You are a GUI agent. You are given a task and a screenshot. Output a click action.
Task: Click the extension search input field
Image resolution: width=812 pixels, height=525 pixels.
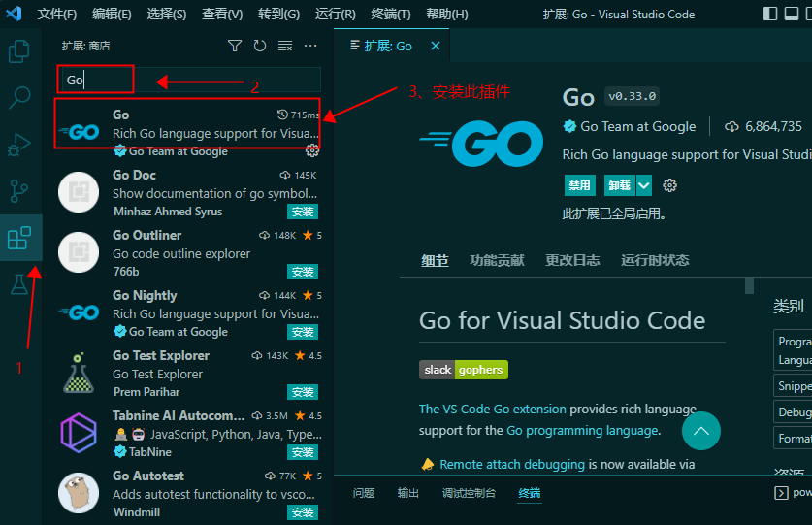pyautogui.click(x=188, y=80)
